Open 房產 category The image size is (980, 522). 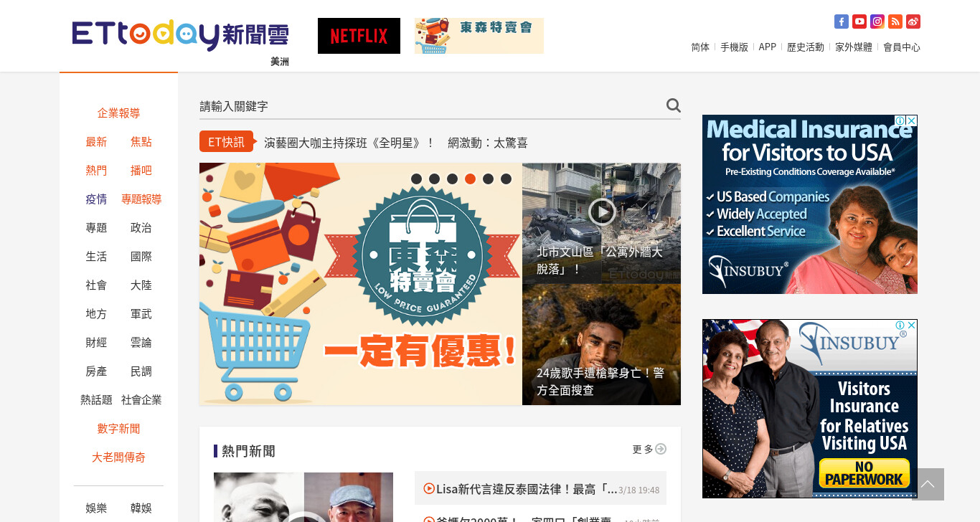pos(96,371)
